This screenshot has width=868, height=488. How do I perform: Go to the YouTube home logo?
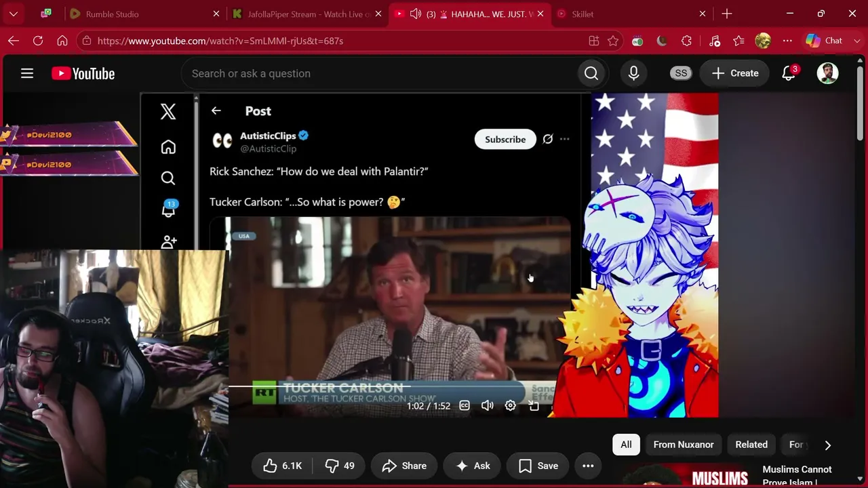pyautogui.click(x=83, y=73)
